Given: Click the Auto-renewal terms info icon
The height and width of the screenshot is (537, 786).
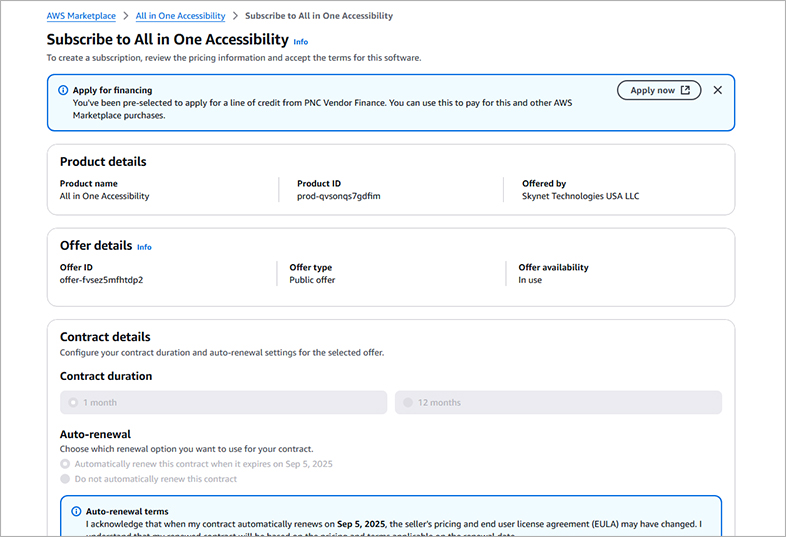Looking at the screenshot, I should pos(76,511).
